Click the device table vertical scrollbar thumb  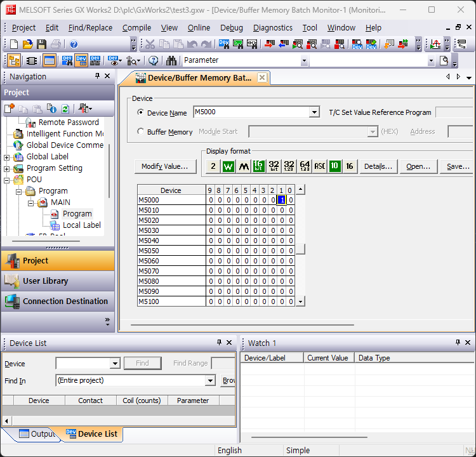point(300,249)
